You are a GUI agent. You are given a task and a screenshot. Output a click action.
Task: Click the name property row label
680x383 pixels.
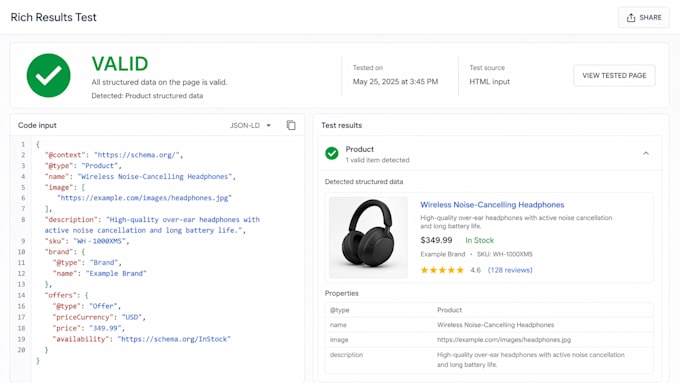click(338, 325)
